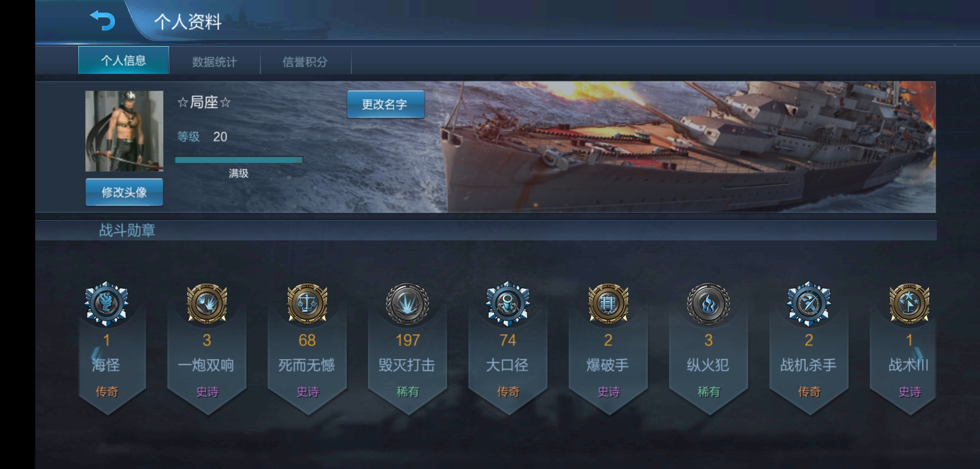Click the 更改名字 button
The height and width of the screenshot is (469, 980).
(x=385, y=104)
